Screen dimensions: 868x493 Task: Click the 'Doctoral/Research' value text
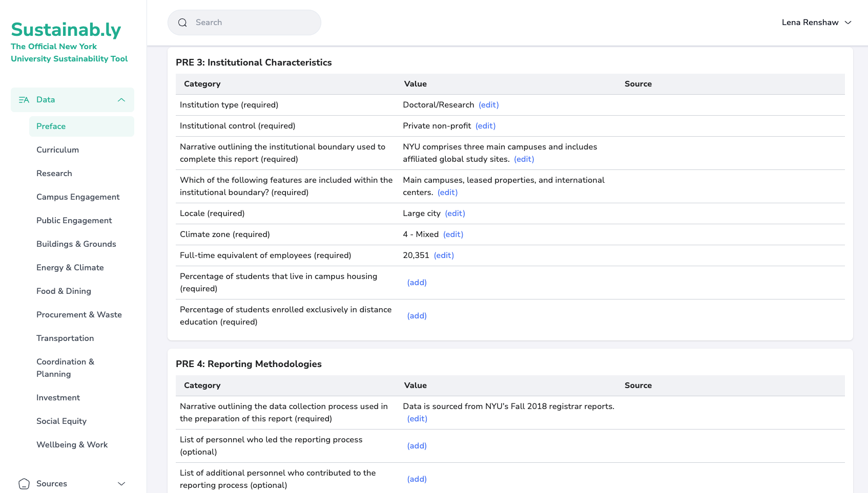coord(439,105)
